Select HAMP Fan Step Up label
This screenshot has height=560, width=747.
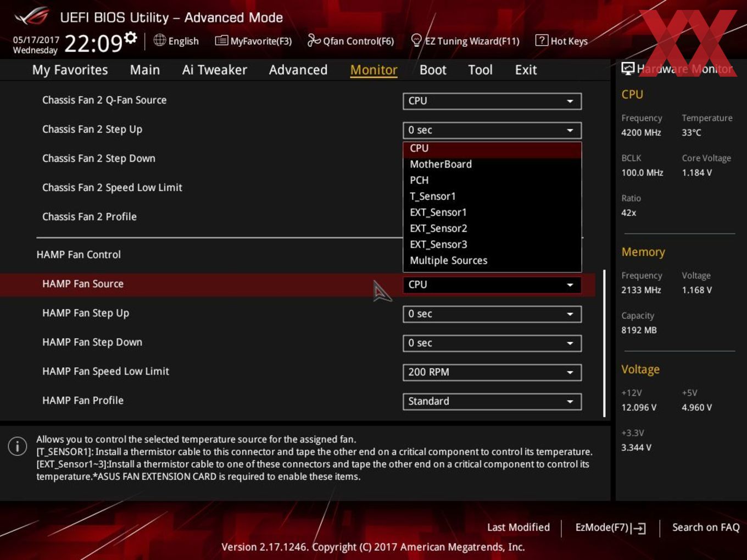86,313
